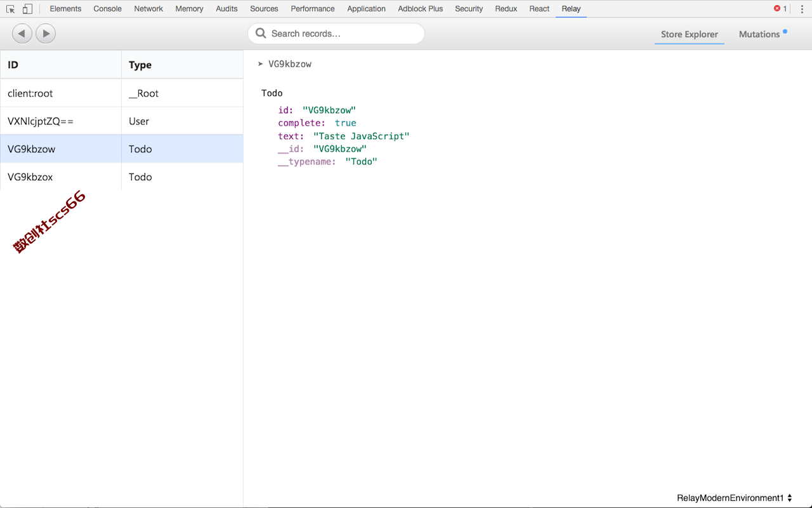Click the User type cell
The image size is (812, 508).
point(182,121)
